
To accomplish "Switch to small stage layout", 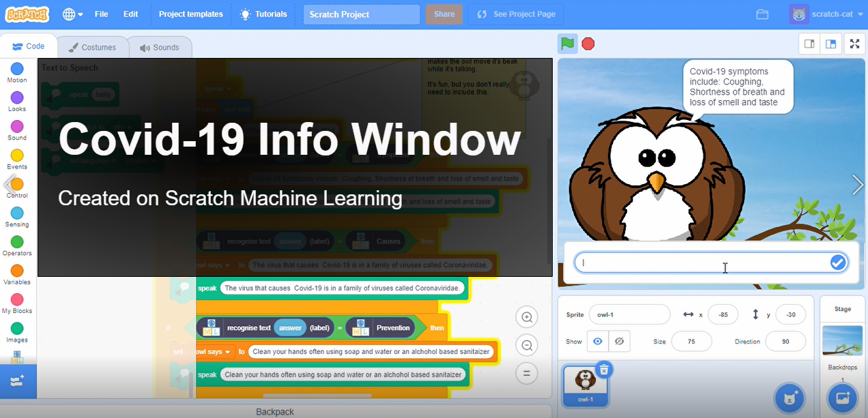I will pos(809,44).
